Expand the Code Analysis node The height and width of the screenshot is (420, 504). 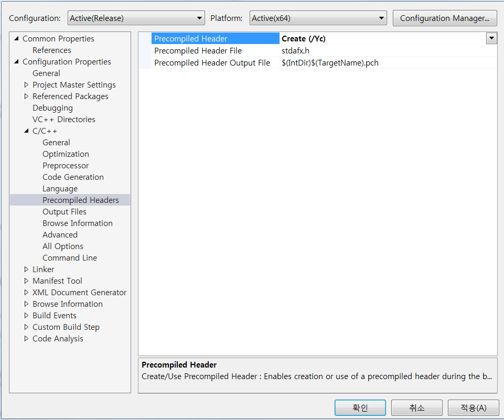pyautogui.click(x=26, y=339)
